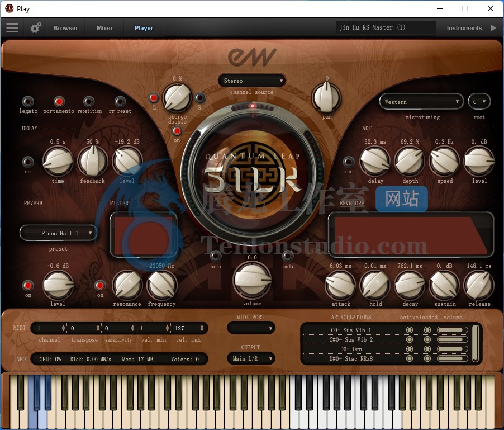The image size is (504, 430).
Task: Click the vel. max stepper arrows
Action: 202,328
